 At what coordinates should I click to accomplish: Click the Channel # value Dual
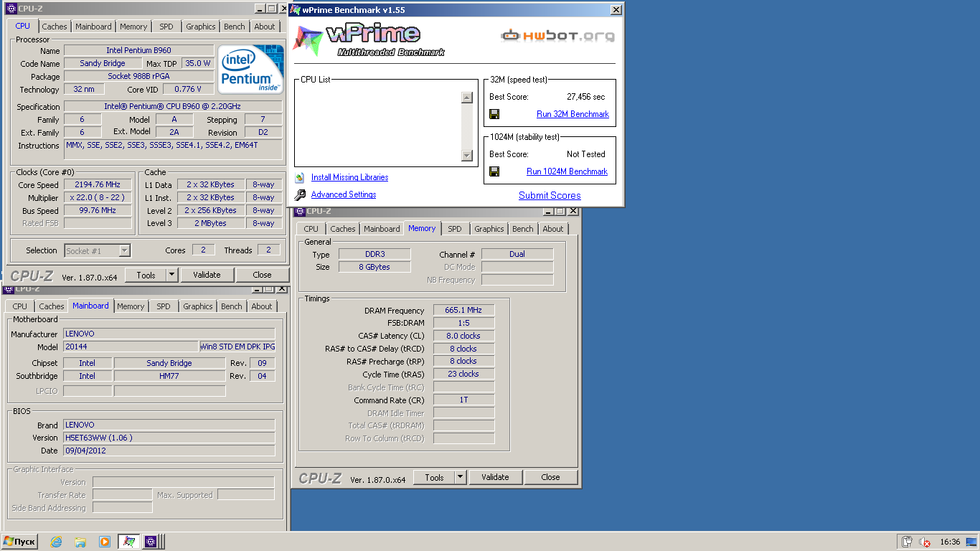[517, 254]
